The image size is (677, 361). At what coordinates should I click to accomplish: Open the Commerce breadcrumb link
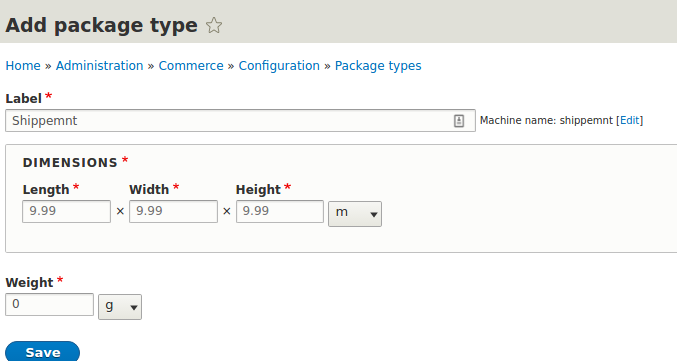pyautogui.click(x=191, y=66)
